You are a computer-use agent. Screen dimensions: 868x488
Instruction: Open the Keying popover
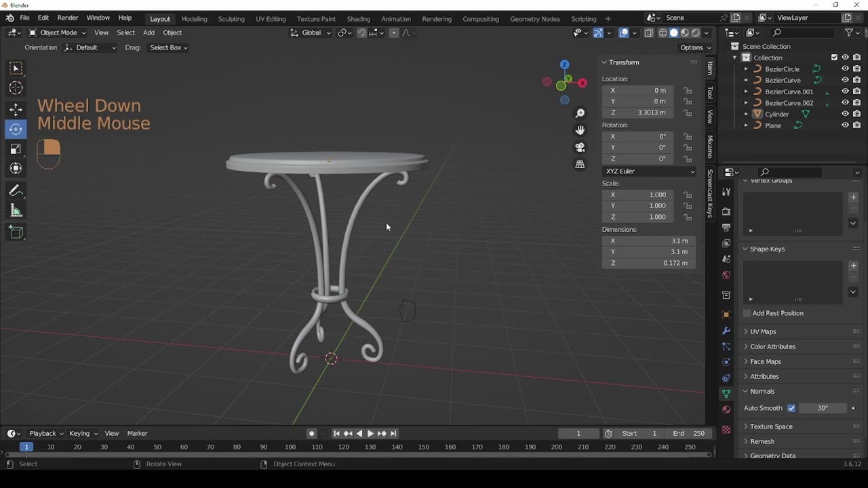[83, 434]
